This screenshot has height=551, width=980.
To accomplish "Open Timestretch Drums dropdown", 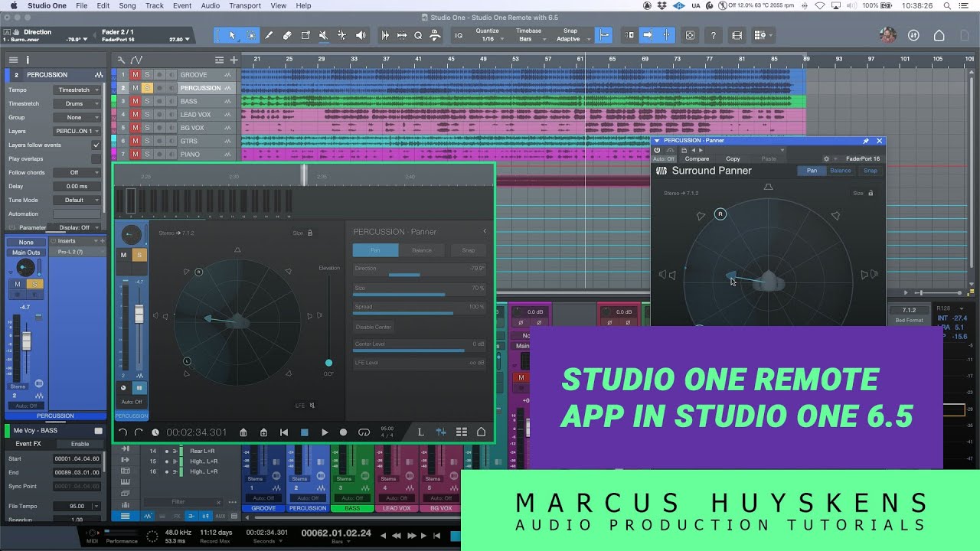I will coord(77,103).
